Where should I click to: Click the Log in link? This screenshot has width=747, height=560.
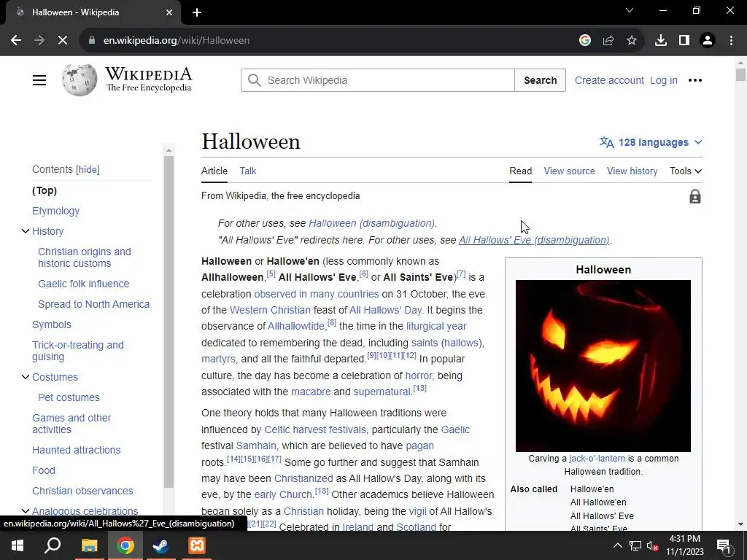coord(664,80)
